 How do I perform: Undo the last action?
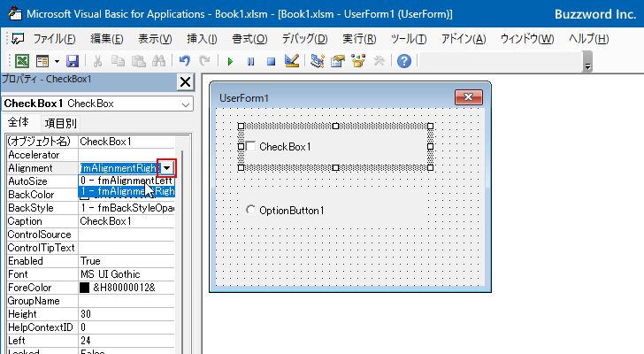(x=184, y=61)
